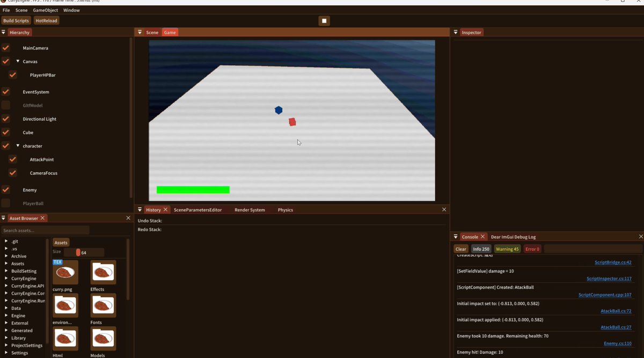Open the Window menu
This screenshot has width=644, height=358.
click(x=71, y=10)
